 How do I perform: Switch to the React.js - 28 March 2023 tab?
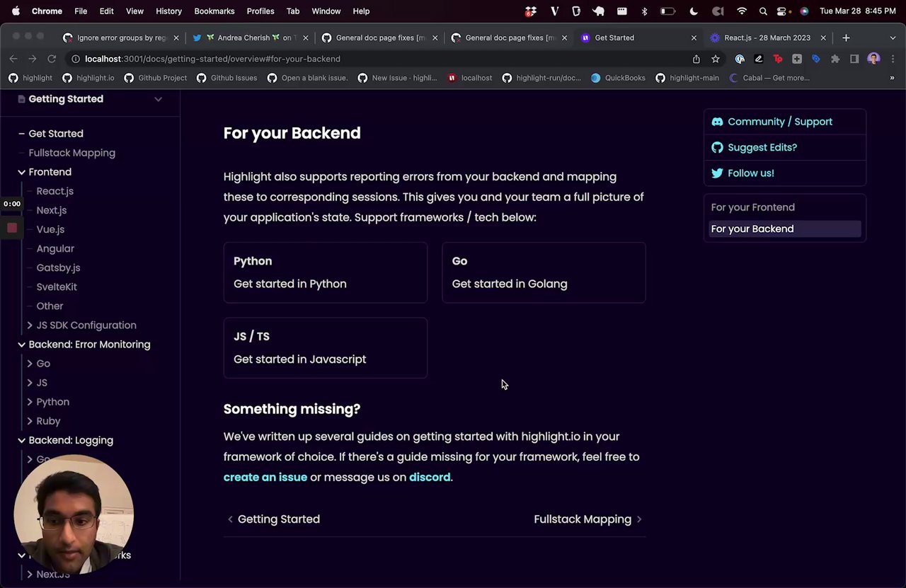[x=767, y=38]
